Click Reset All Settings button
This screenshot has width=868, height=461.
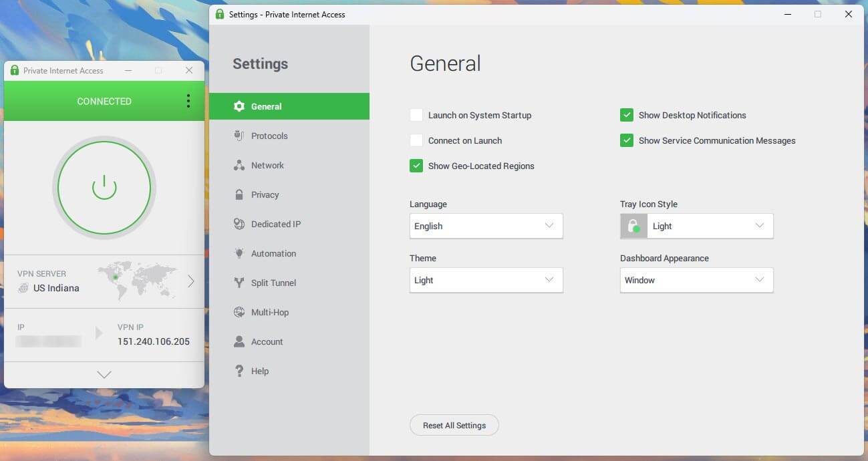click(454, 426)
